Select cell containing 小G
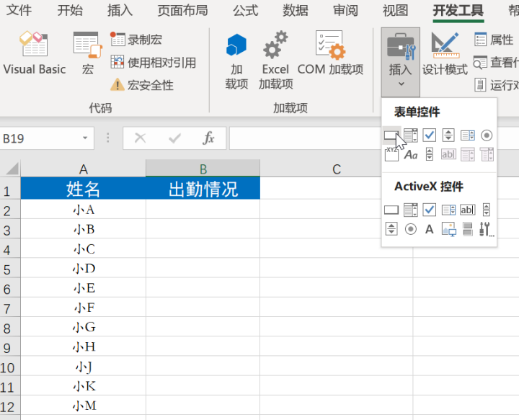519x420 pixels. pyautogui.click(x=83, y=327)
